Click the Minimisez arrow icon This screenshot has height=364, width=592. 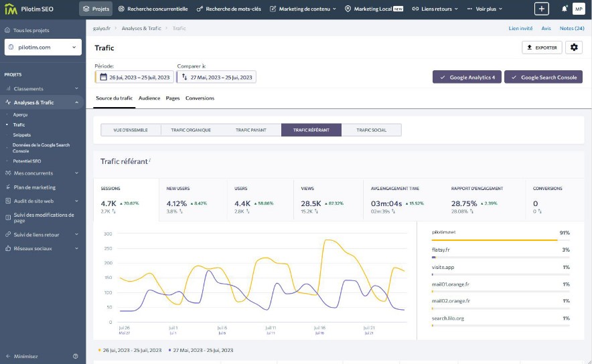tap(8, 356)
